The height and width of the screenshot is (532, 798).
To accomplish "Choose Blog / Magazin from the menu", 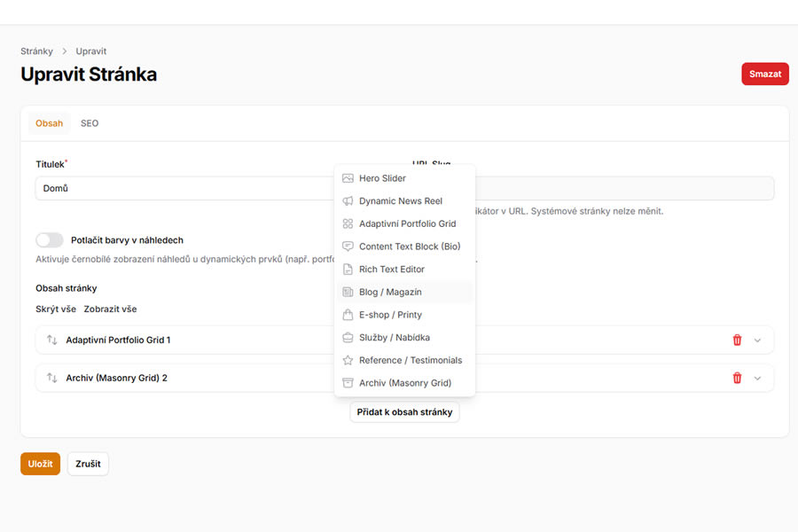I will (x=390, y=292).
